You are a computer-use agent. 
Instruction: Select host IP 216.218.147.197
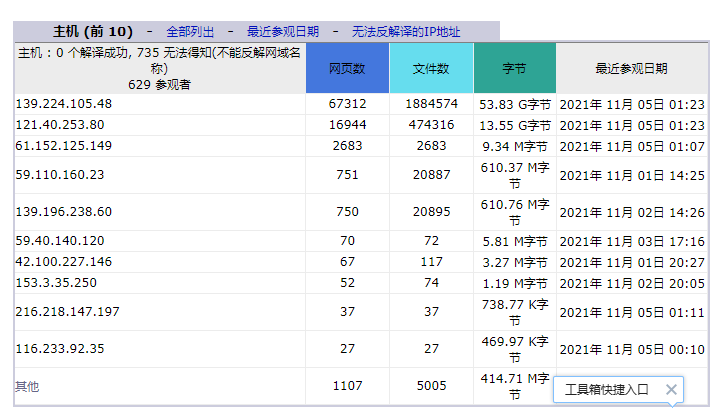[x=68, y=312]
